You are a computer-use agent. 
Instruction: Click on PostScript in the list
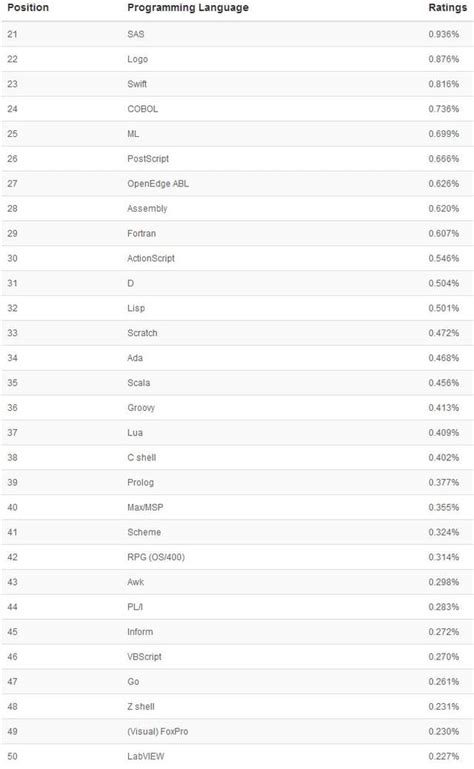click(x=148, y=159)
